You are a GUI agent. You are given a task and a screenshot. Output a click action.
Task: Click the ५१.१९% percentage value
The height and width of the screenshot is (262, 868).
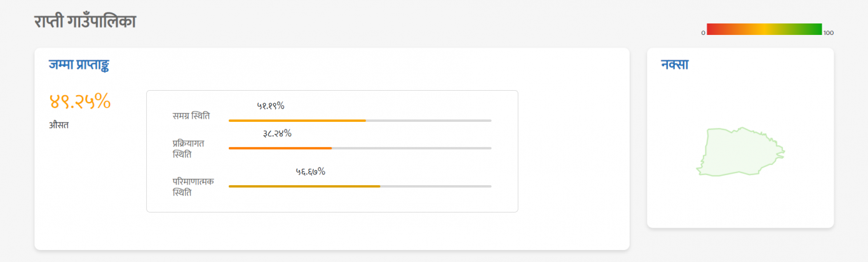point(270,106)
